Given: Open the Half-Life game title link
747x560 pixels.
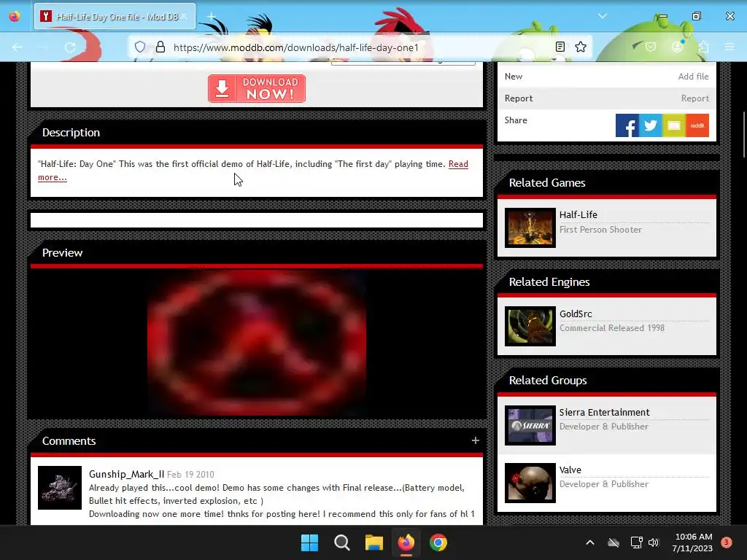Looking at the screenshot, I should [578, 215].
